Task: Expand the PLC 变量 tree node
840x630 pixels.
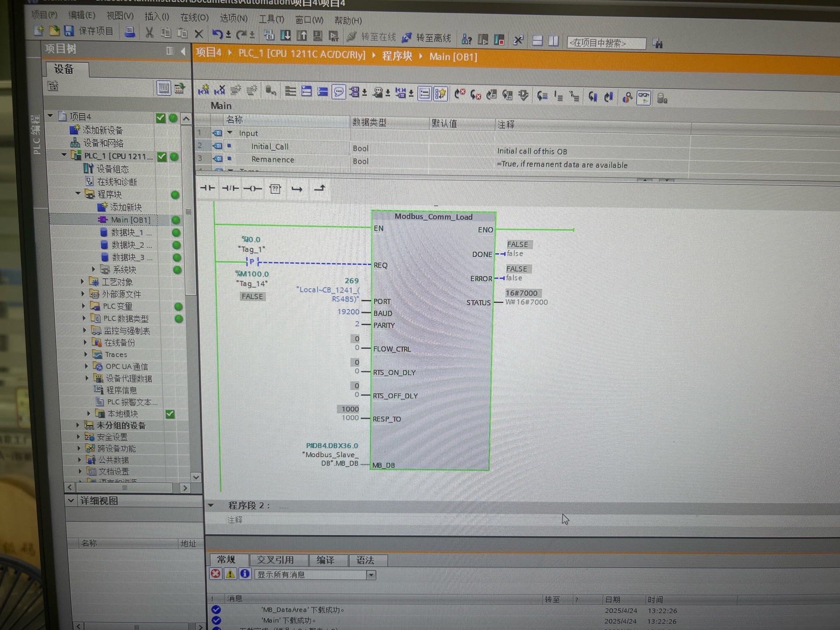Action: 83,306
